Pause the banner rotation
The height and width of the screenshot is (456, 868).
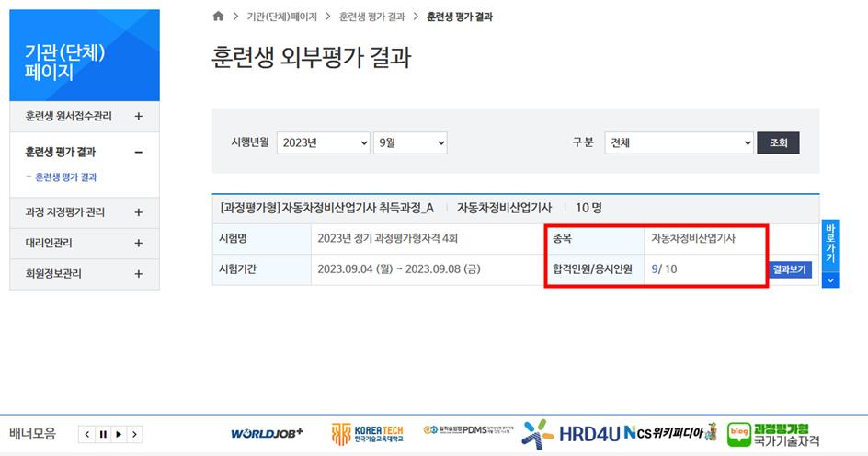click(103, 435)
